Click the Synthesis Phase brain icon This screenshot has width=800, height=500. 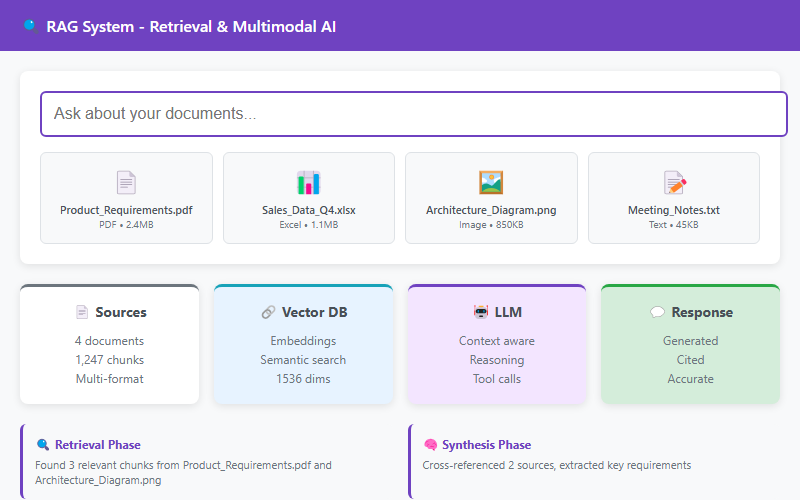pos(430,445)
